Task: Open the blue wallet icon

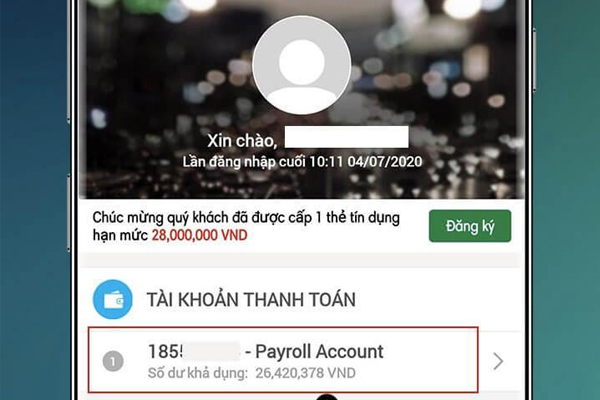Action: (x=113, y=299)
